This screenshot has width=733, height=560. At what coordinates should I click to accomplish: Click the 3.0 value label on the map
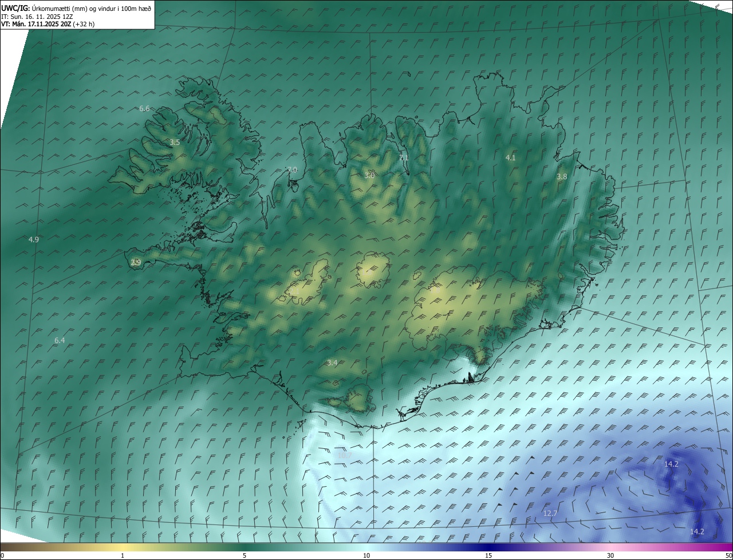(x=369, y=175)
